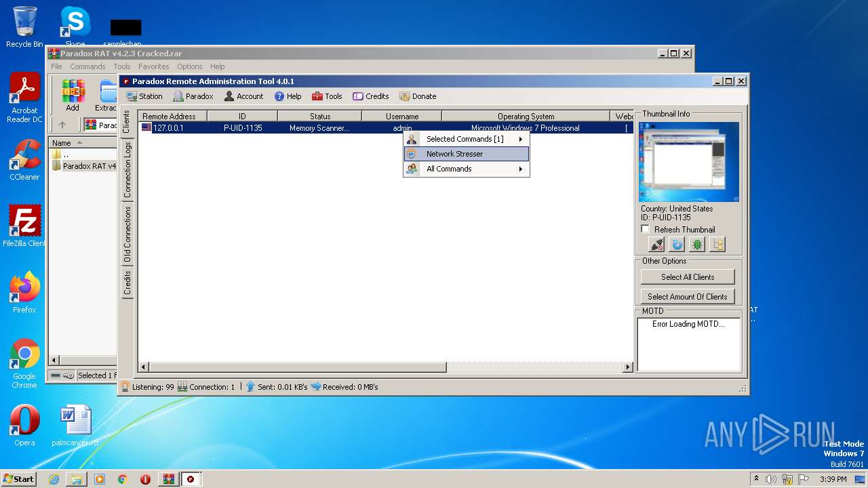
Task: Open Options menu in WinRAR window
Action: click(x=190, y=66)
